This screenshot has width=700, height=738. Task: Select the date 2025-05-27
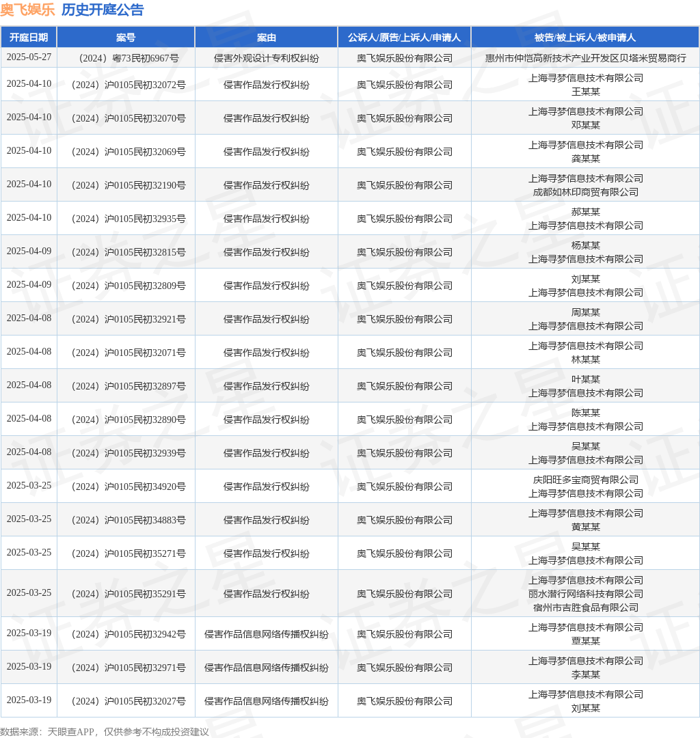click(29, 57)
